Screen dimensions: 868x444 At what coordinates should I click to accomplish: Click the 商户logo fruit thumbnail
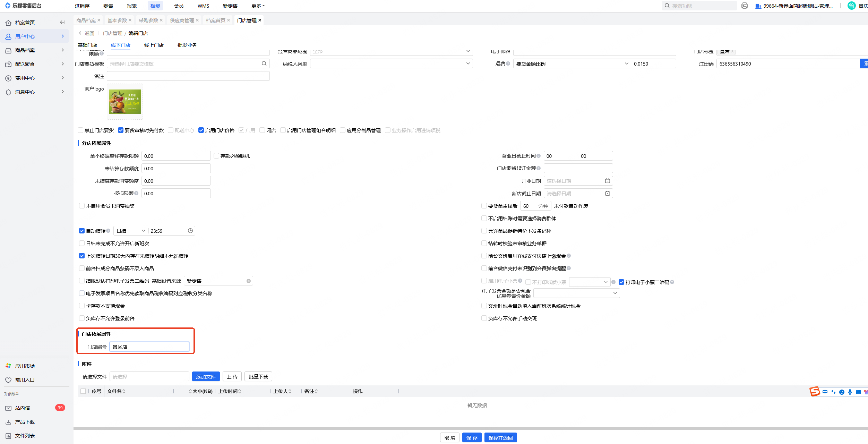click(x=125, y=102)
